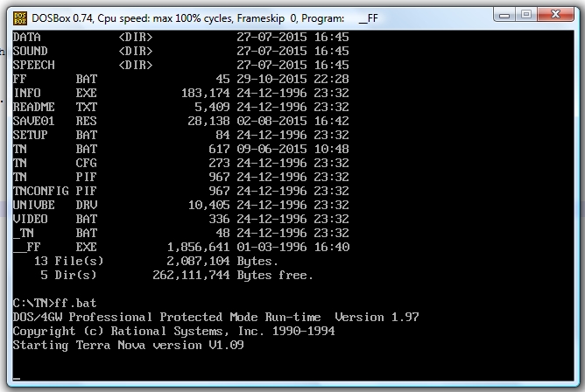
Task: Click the 28,138 file size value
Action: (x=208, y=121)
